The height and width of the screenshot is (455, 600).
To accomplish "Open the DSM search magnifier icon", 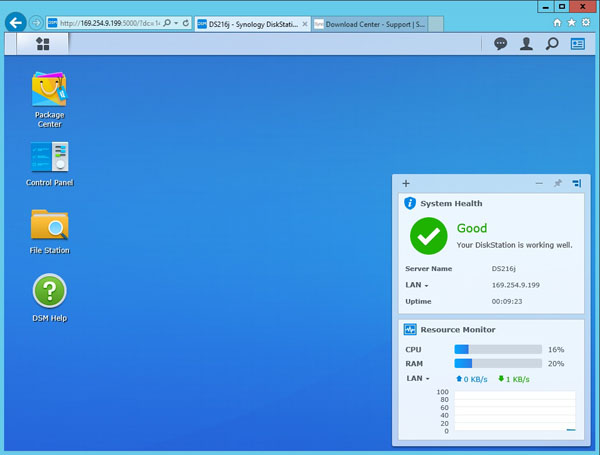I will [552, 44].
